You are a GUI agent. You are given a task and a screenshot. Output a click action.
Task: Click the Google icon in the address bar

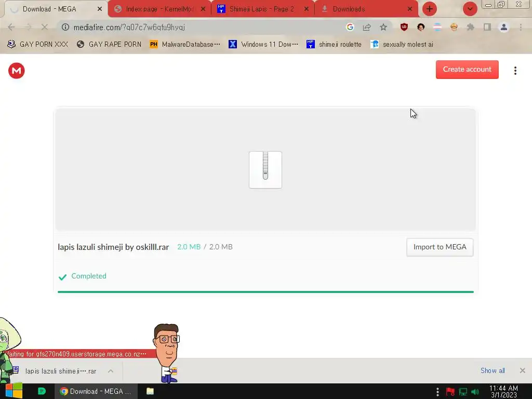350,27
